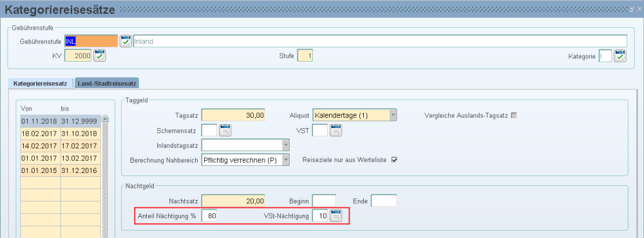Click VSt-Nächtigung field with 10
The image size is (644, 238).
[x=320, y=215]
